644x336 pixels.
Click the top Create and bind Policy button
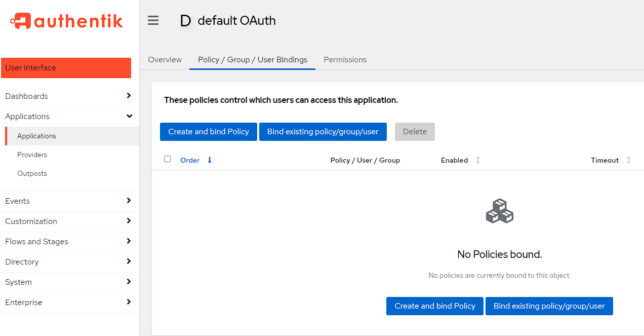(x=209, y=132)
